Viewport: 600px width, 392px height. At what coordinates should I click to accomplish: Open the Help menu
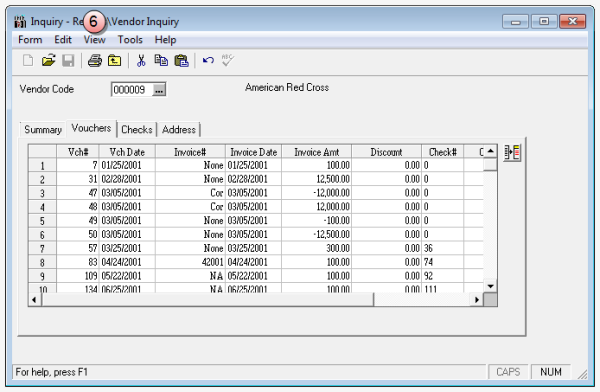pos(165,40)
